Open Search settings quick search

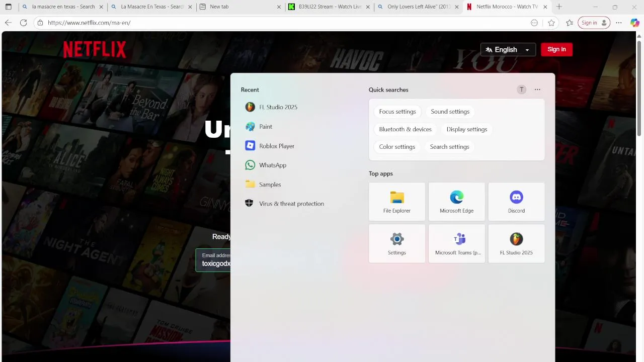(450, 147)
